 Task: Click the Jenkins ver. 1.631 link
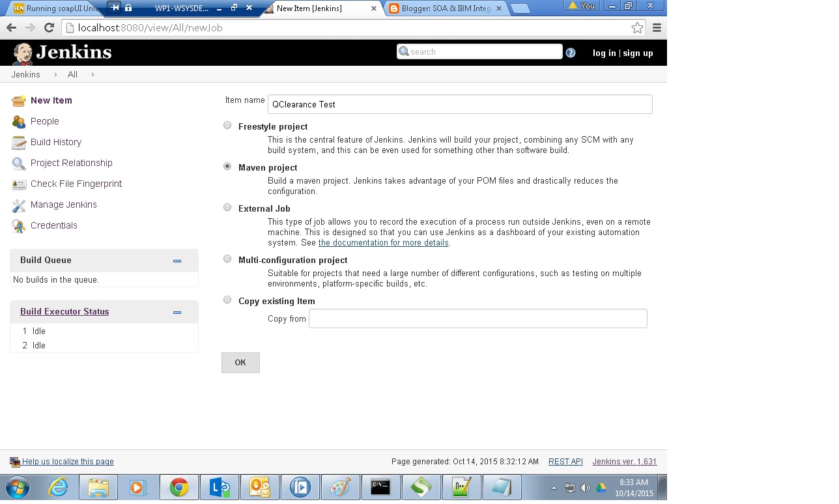(625, 462)
